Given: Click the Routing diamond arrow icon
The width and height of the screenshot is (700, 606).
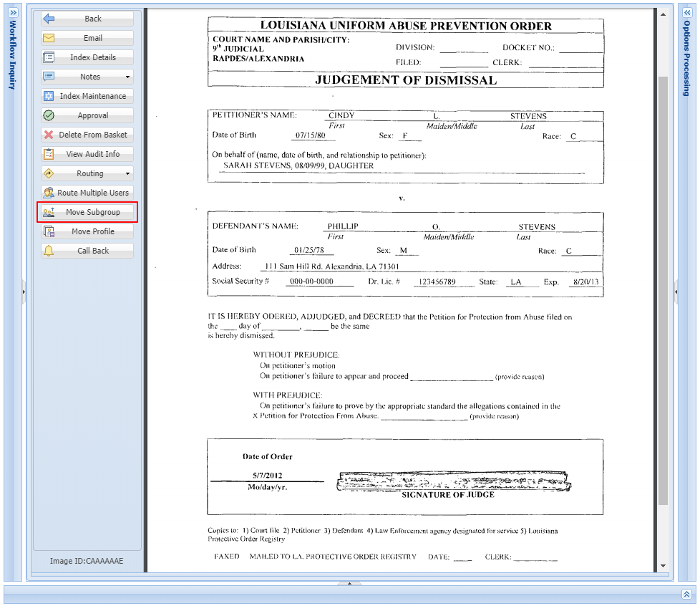Looking at the screenshot, I should [49, 173].
